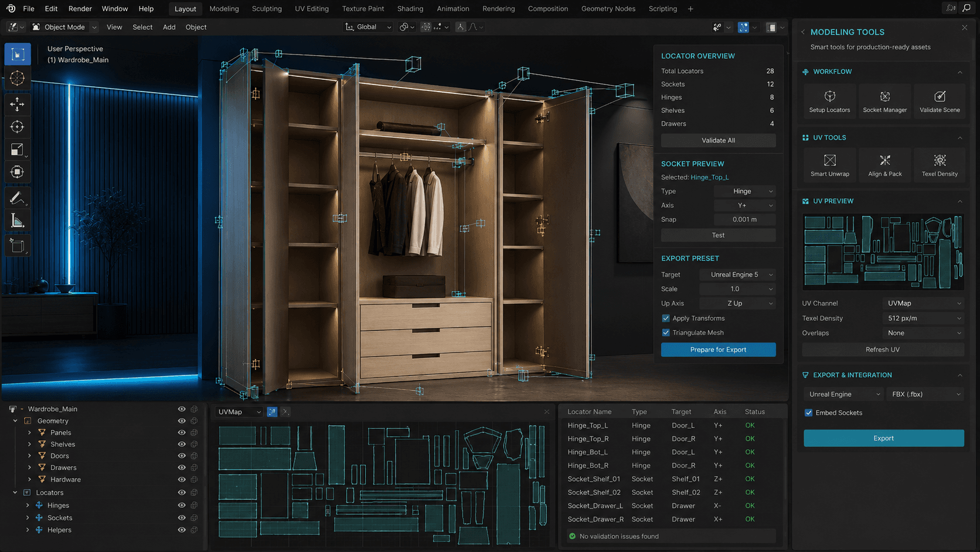This screenshot has width=980, height=552.
Task: Select the Annotate pencil tool
Action: coord(17,198)
